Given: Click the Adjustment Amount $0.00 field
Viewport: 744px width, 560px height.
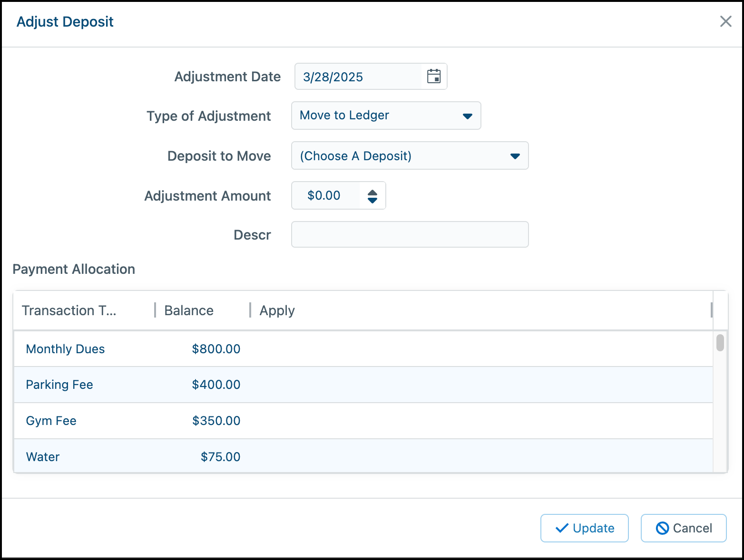Looking at the screenshot, I should click(x=326, y=195).
